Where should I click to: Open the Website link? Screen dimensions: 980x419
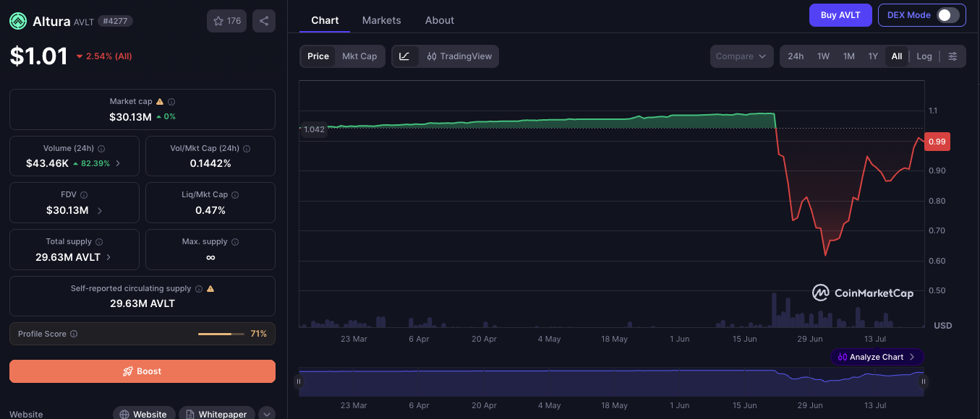[x=144, y=414]
